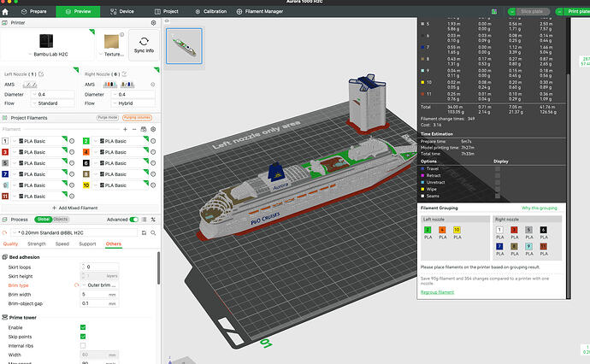The width and height of the screenshot is (590, 364).
Task: Save process preset icon
Action: pos(144,233)
